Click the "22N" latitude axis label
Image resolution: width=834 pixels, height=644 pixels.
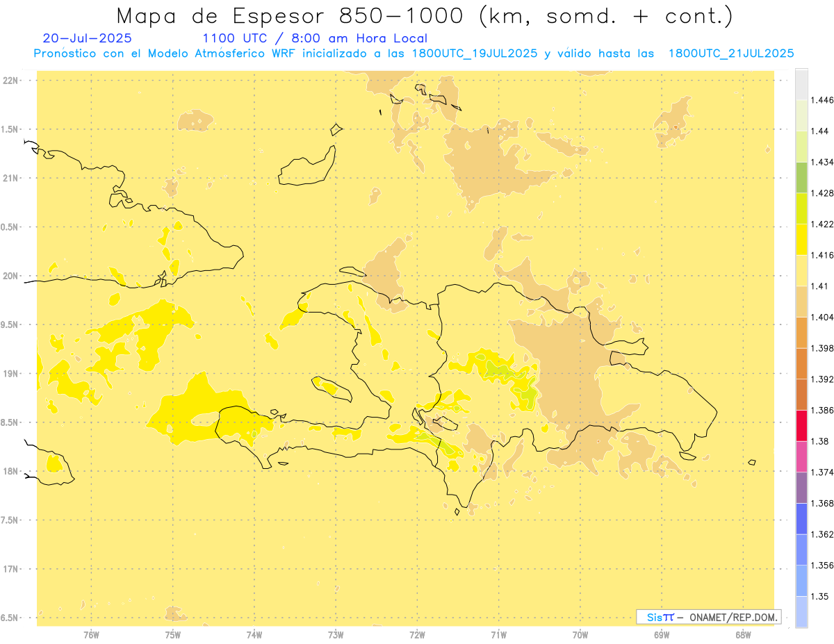point(11,81)
